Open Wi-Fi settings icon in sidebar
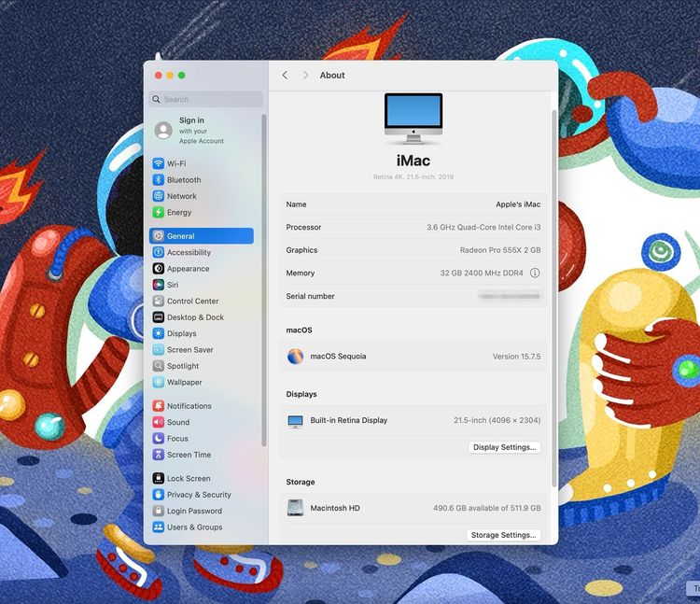This screenshot has width=700, height=604. 158,163
